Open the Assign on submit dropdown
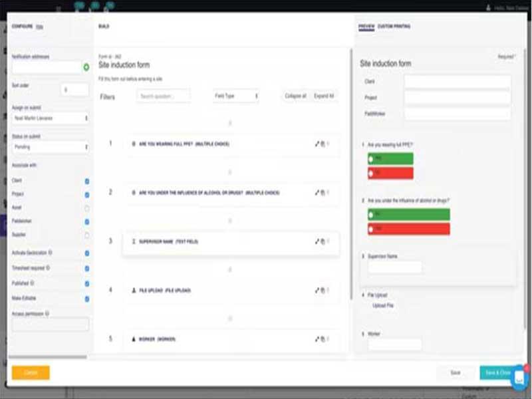532x399 pixels. 51,118
